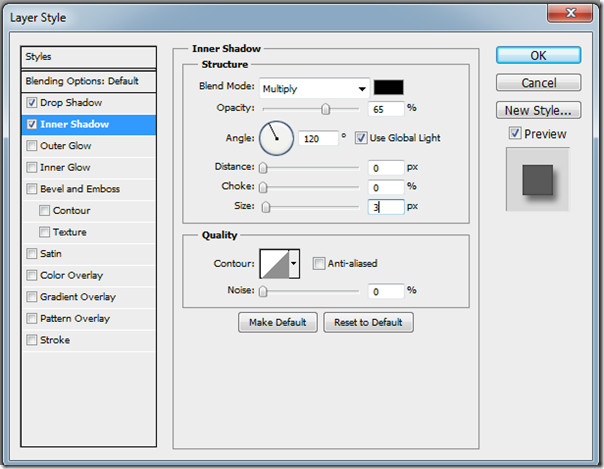Select the Gradient Overlay style label
This screenshot has height=469, width=604.
pyautogui.click(x=78, y=297)
